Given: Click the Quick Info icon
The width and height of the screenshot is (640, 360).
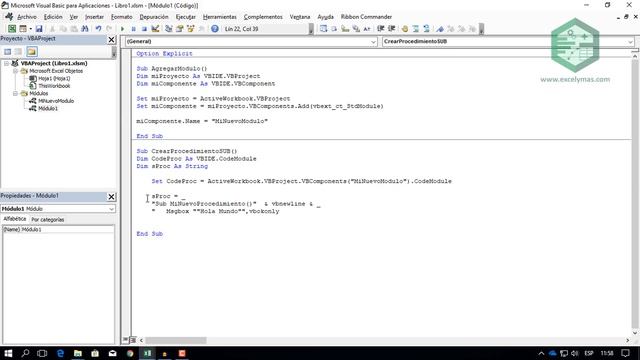Looking at the screenshot, I should click(345, 29).
